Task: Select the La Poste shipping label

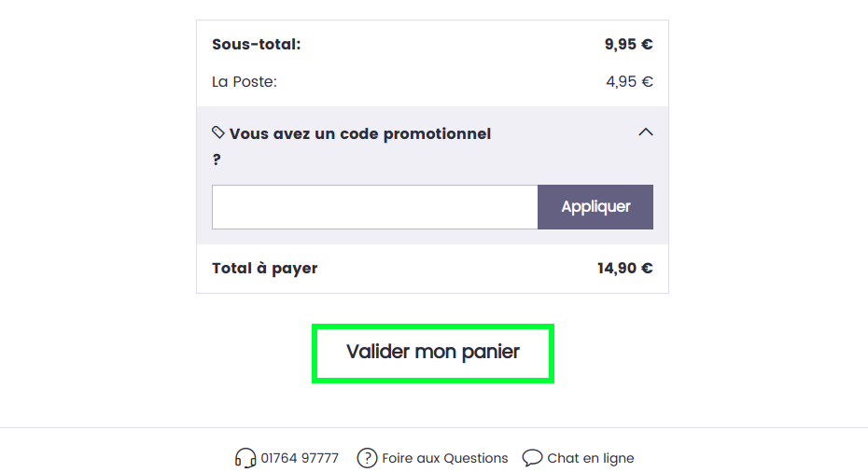Action: pyautogui.click(x=245, y=82)
